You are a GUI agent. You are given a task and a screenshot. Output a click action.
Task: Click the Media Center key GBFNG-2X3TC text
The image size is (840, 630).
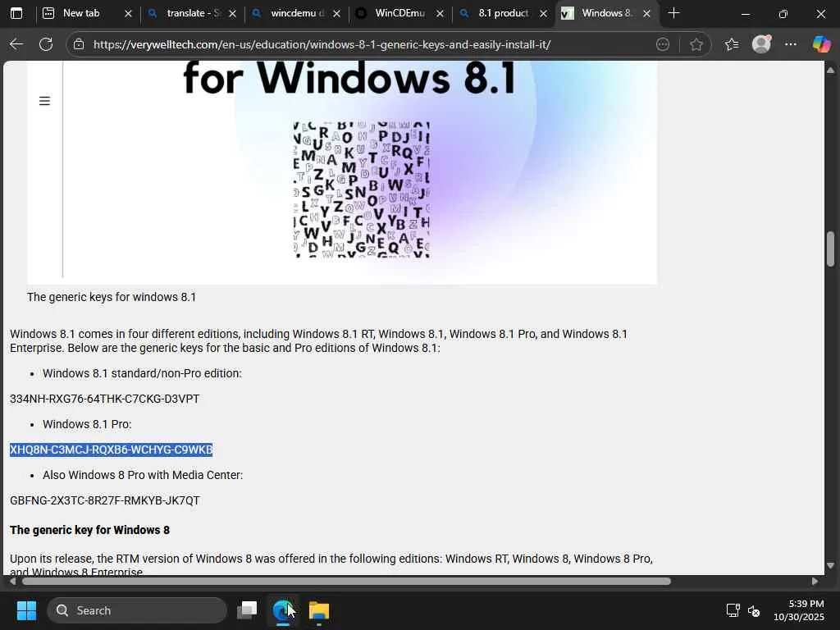click(104, 501)
